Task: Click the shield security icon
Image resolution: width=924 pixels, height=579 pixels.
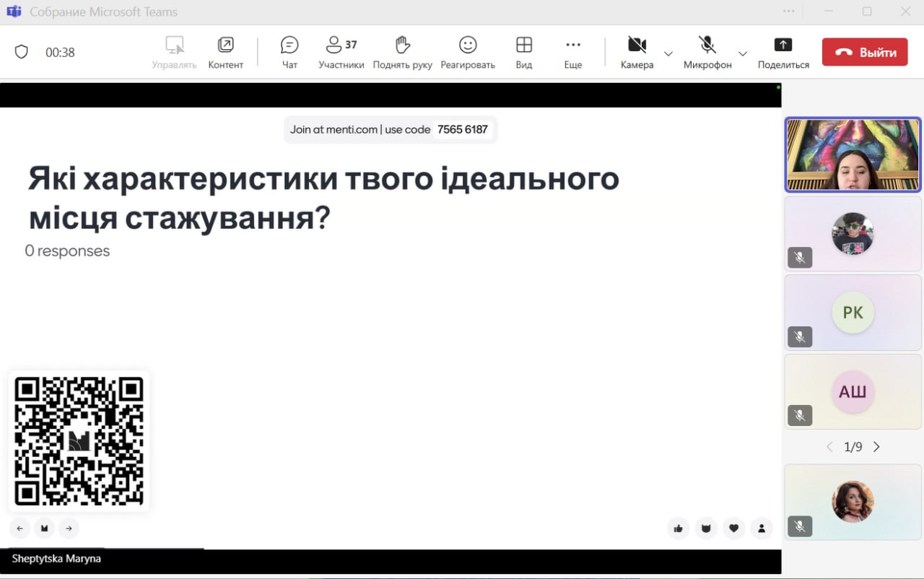Action: point(22,52)
